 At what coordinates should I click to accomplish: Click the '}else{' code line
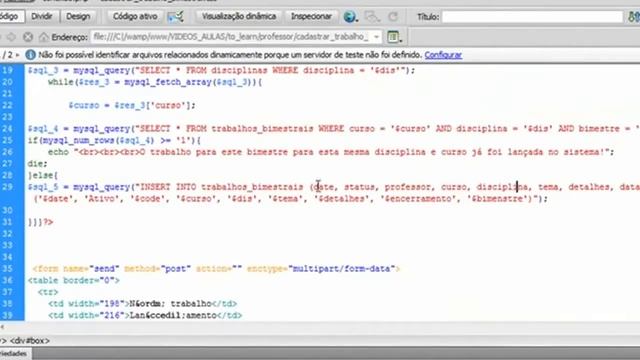point(43,176)
